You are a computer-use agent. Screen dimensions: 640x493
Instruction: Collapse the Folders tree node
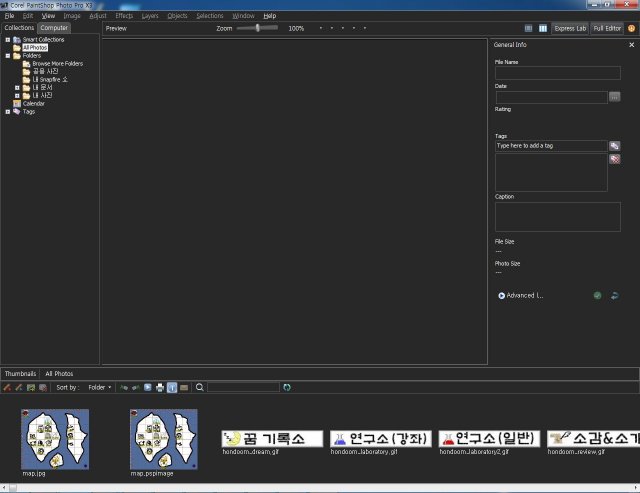pyautogui.click(x=8, y=56)
